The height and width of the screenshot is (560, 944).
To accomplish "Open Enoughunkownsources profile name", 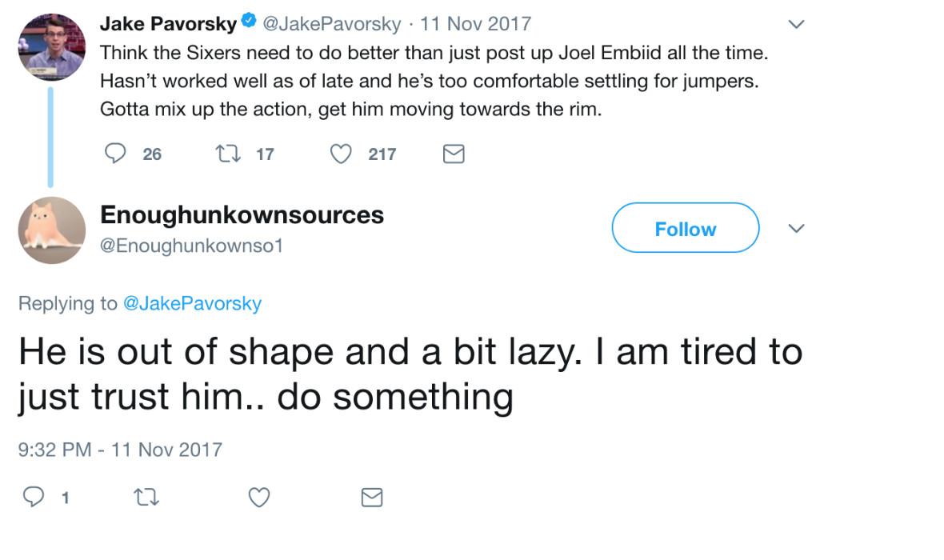I will (242, 214).
